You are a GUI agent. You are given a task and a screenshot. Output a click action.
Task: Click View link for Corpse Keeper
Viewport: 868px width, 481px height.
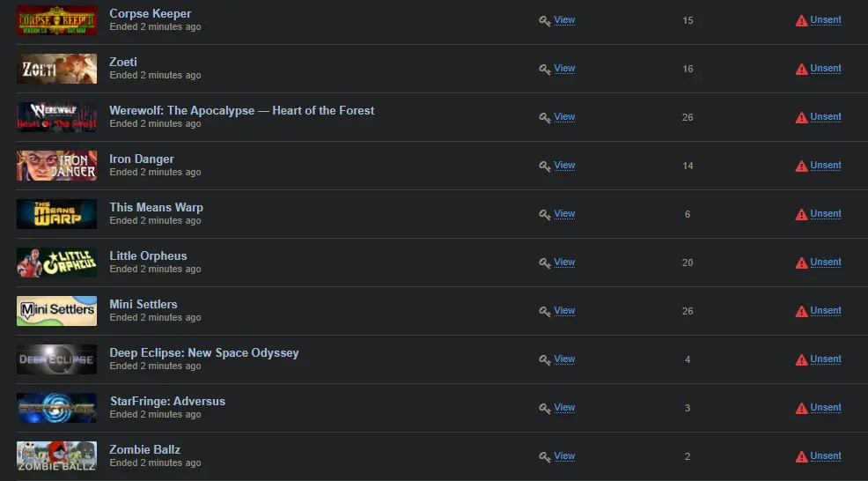coord(564,20)
